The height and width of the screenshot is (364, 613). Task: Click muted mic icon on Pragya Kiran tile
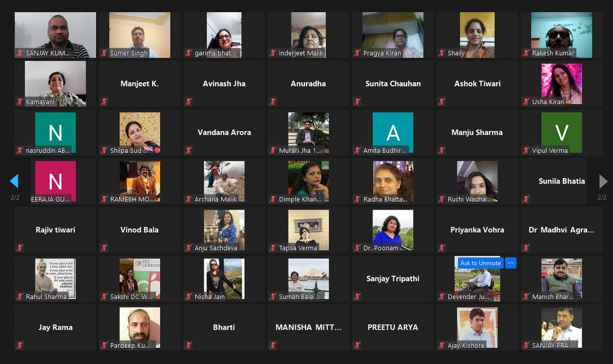[357, 53]
